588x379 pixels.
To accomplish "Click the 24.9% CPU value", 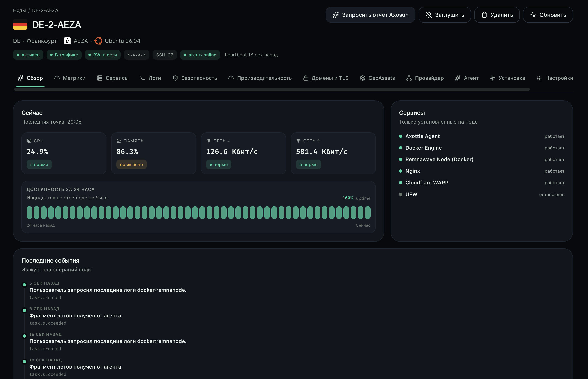I will click(37, 152).
